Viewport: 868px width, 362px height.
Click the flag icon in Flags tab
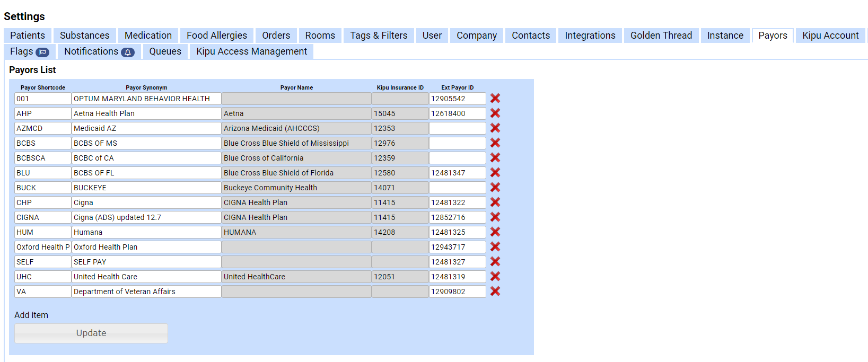tap(42, 52)
